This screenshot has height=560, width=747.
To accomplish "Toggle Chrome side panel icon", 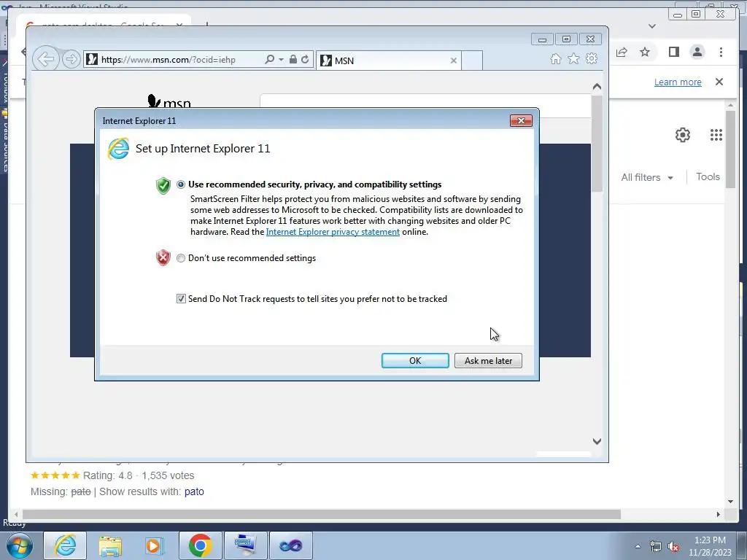I will pyautogui.click(x=673, y=52).
